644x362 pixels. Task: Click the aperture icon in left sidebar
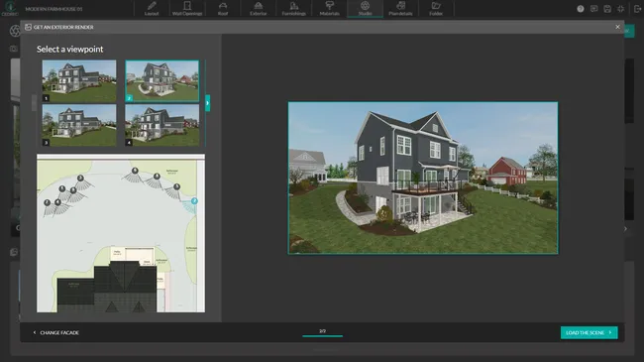(x=15, y=31)
